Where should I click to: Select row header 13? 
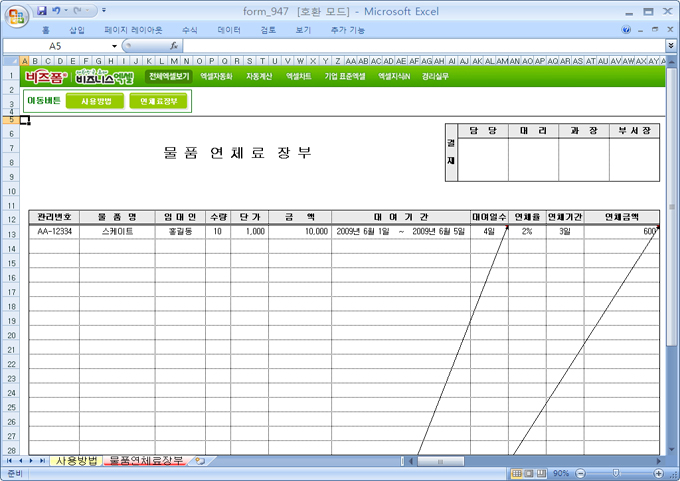[x=11, y=234]
